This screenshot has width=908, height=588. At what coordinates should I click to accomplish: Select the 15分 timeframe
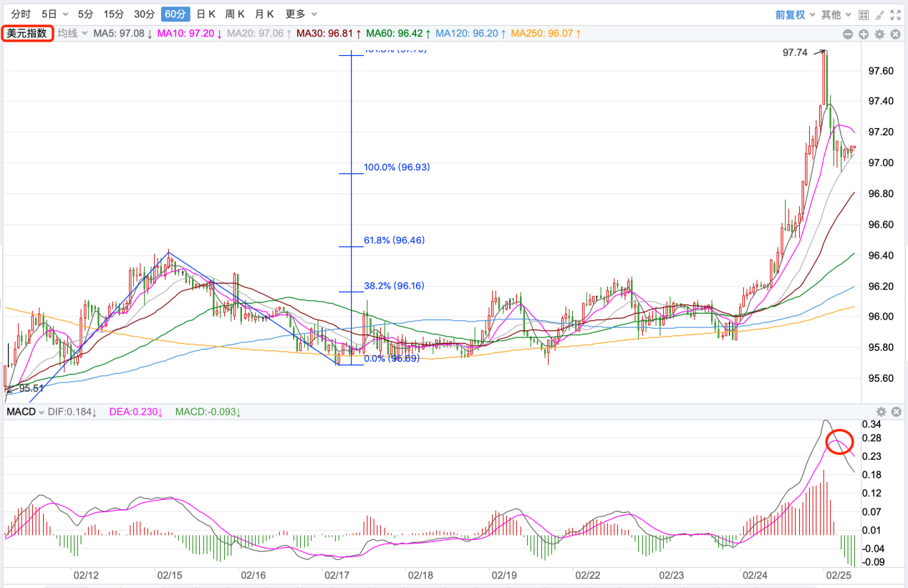click(113, 14)
